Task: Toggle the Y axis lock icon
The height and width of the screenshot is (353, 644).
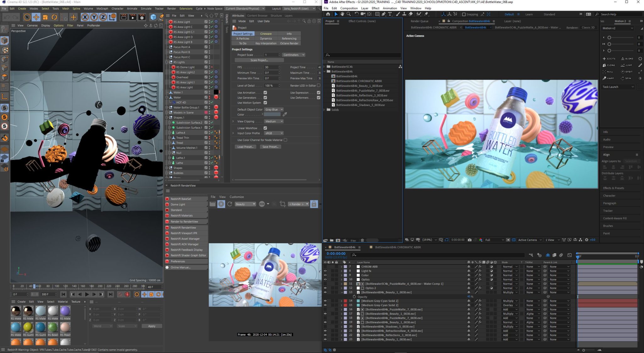Action: tap(94, 17)
